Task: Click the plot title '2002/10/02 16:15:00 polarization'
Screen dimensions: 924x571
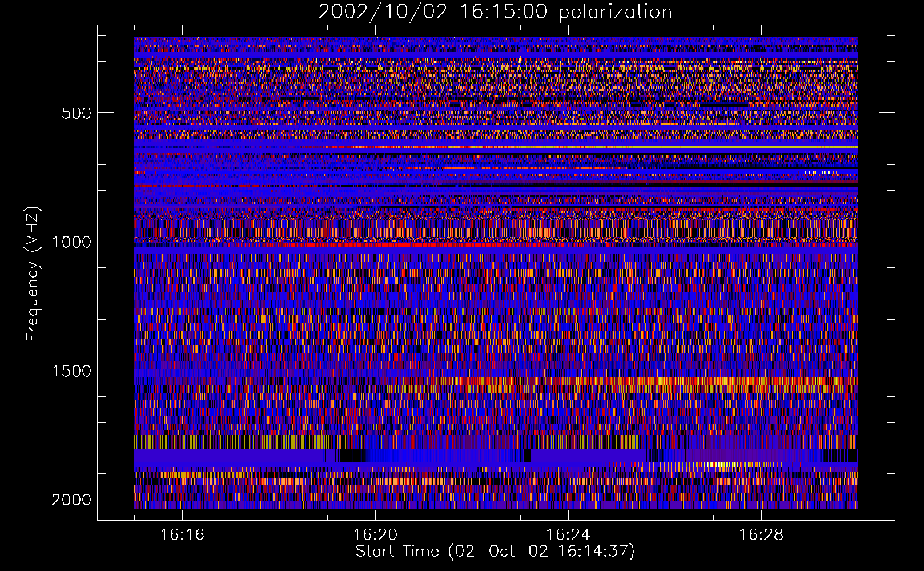Action: (495, 12)
